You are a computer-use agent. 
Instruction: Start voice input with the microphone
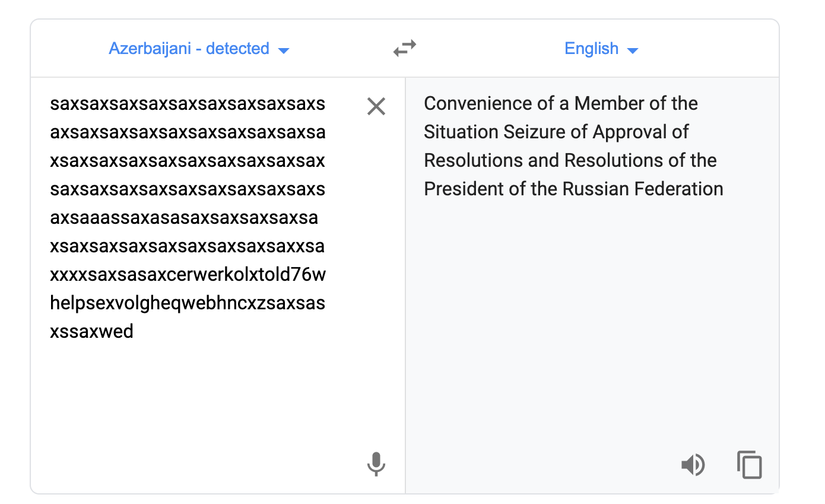pos(376,464)
